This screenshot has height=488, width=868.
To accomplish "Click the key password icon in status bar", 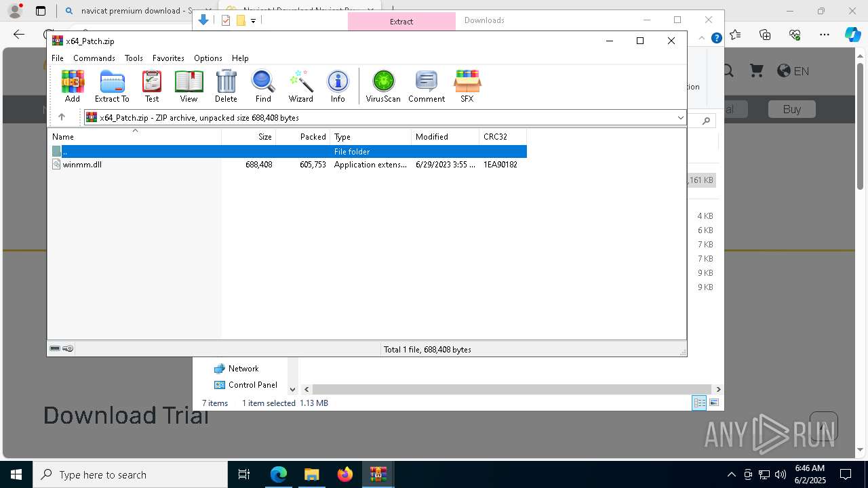I will [68, 348].
